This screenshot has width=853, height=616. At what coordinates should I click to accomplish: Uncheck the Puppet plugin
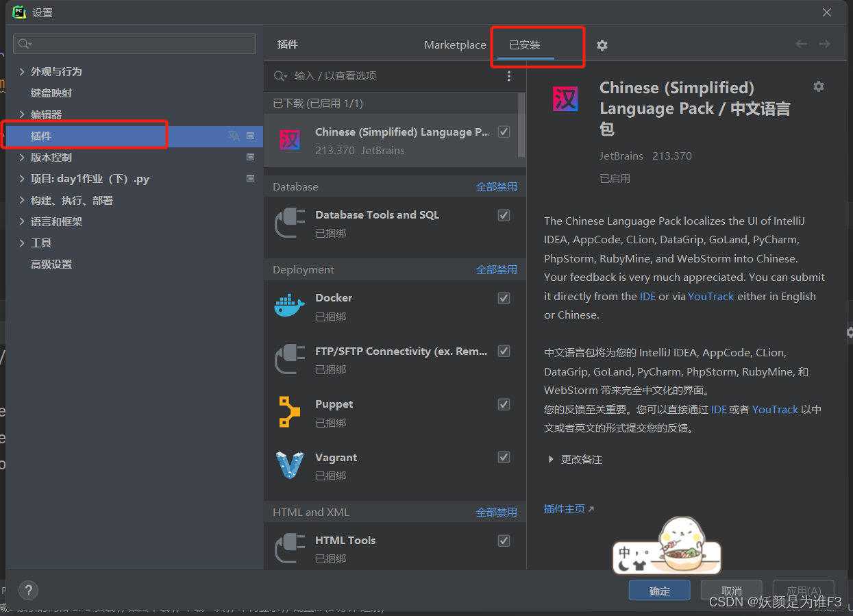504,404
